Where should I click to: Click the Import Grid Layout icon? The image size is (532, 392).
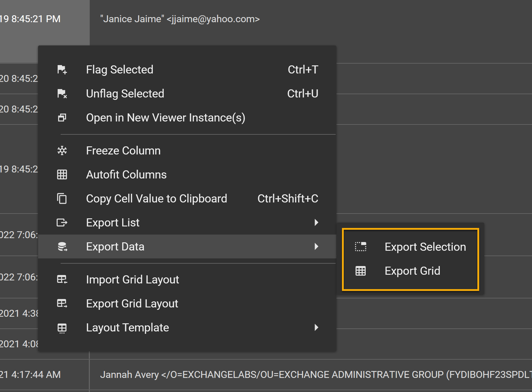pyautogui.click(x=62, y=280)
